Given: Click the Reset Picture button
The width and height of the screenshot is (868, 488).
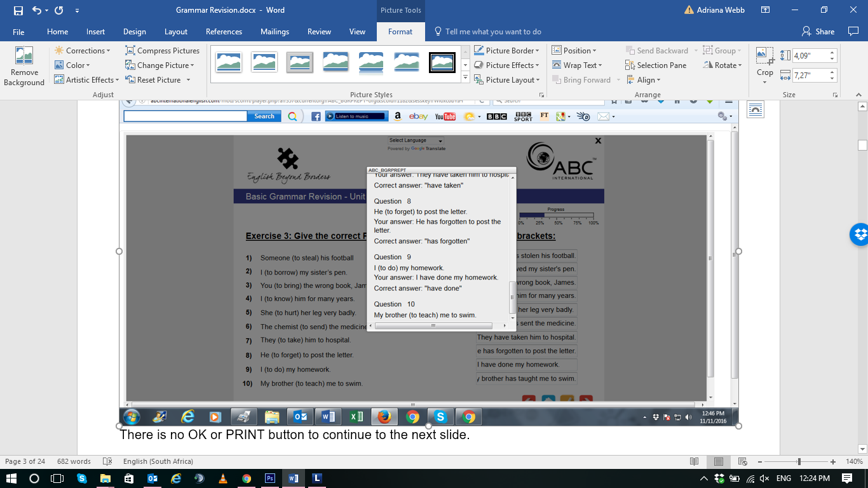Looking at the screenshot, I should point(153,80).
